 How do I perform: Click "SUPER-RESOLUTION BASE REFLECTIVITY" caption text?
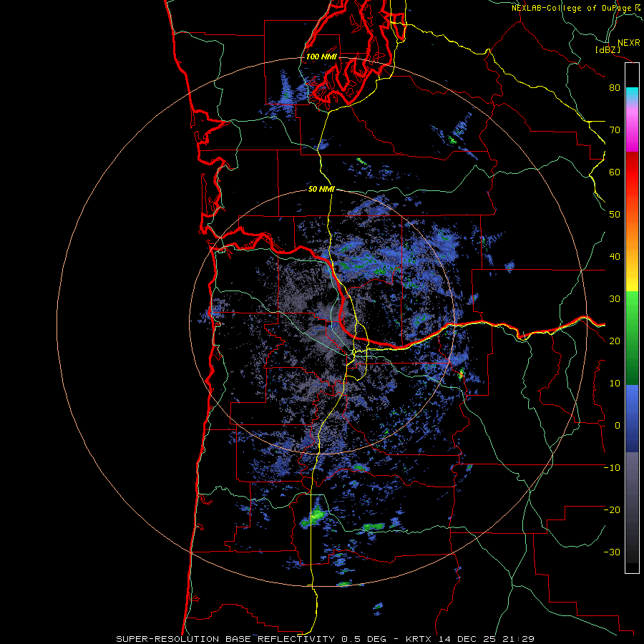click(225, 639)
